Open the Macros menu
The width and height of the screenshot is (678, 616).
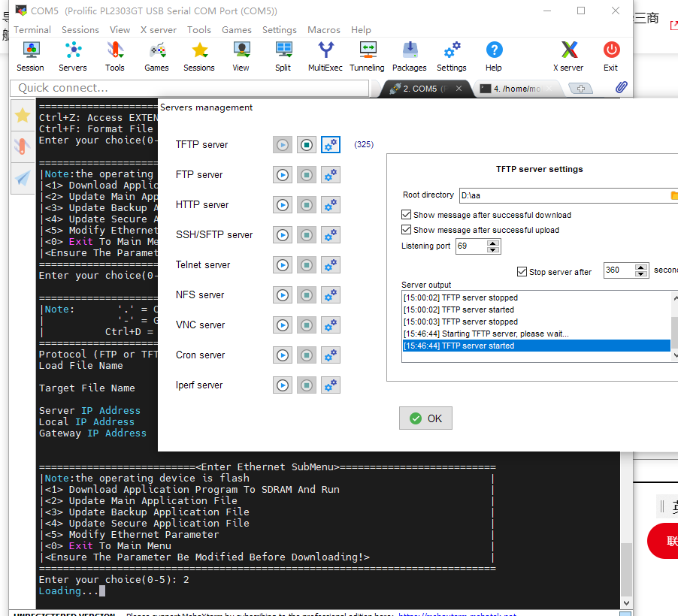point(324,30)
